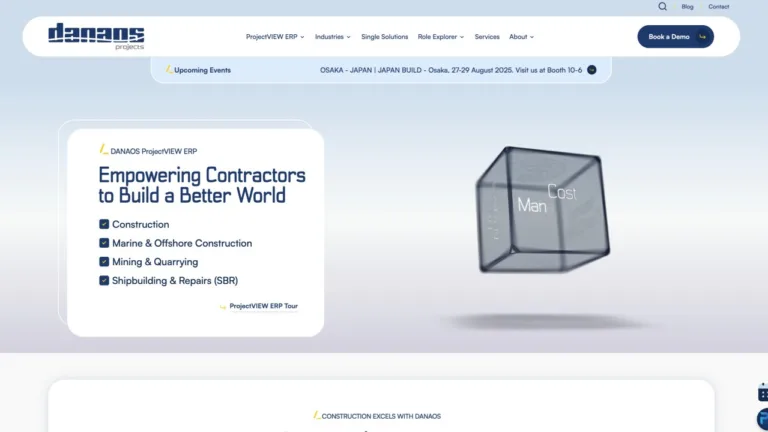Open the calendar icon at the right edge
This screenshot has height=432, width=768.
763,392
